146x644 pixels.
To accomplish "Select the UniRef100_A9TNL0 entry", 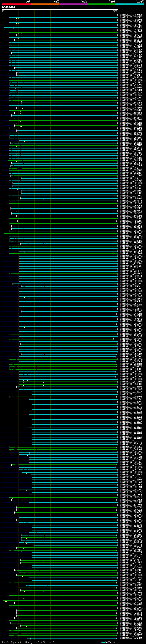I will [x=131, y=25].
